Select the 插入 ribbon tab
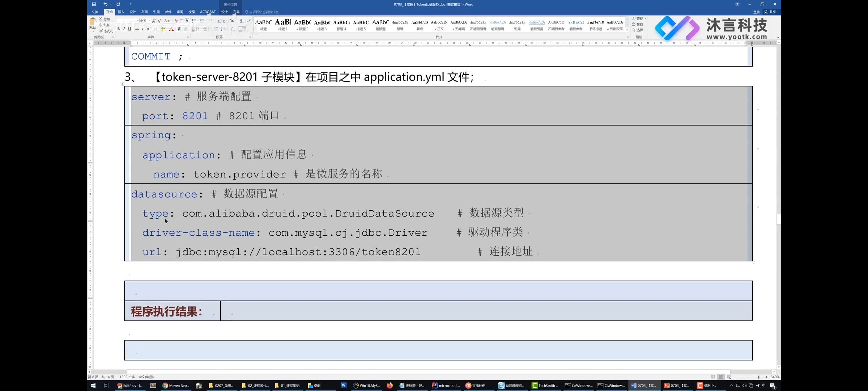Screen dimensions: 868x391 point(121,12)
